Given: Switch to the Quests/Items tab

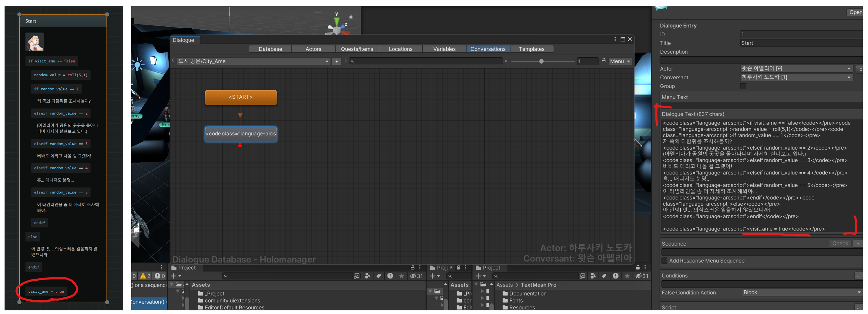Looking at the screenshot, I should 357,49.
